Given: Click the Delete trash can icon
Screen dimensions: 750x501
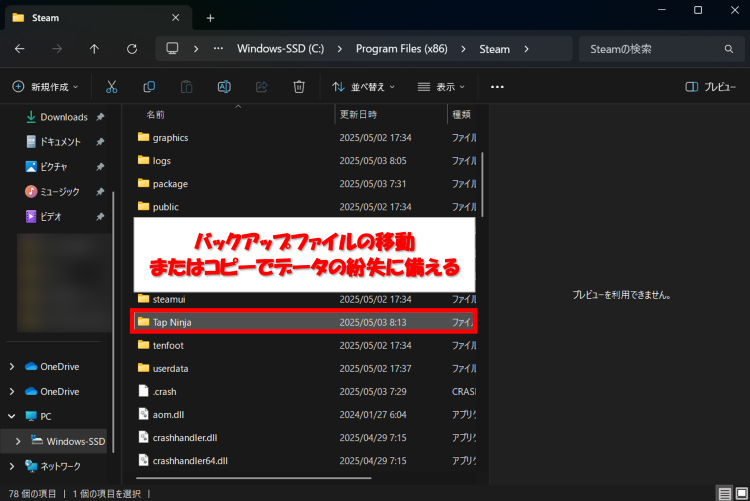Looking at the screenshot, I should pos(299,87).
